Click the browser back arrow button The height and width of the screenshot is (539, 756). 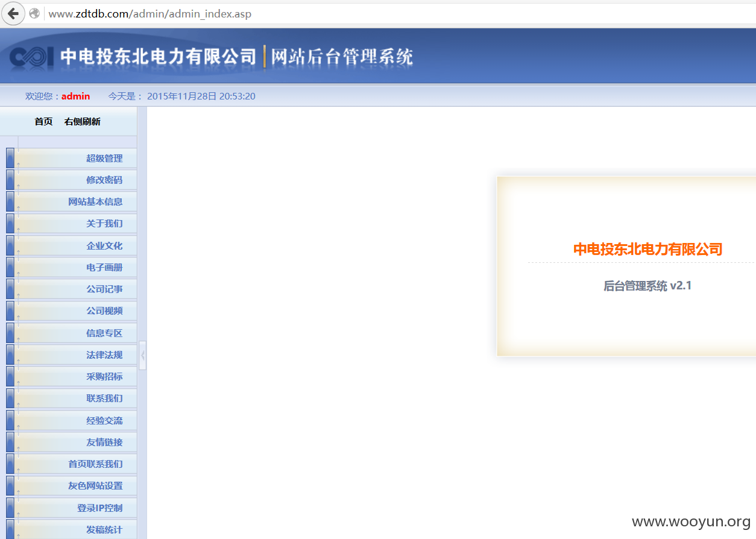pyautogui.click(x=13, y=13)
